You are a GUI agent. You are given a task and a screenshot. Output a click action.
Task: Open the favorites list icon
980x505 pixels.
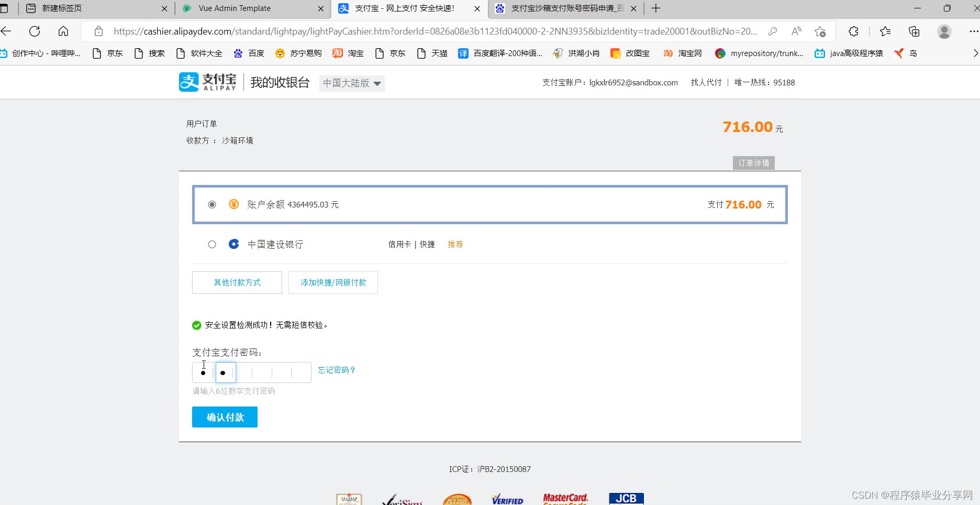tap(885, 31)
